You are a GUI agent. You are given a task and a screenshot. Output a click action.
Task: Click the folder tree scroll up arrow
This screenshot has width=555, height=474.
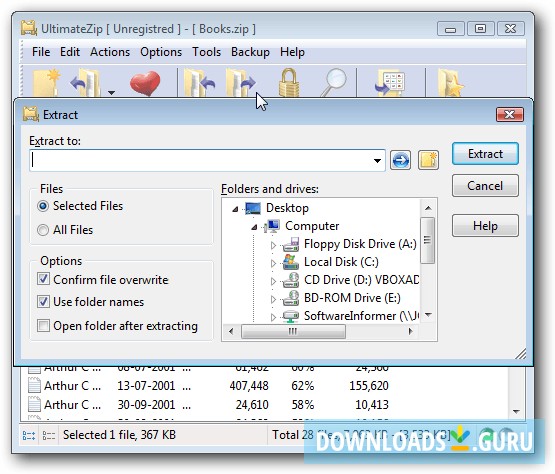click(x=428, y=208)
